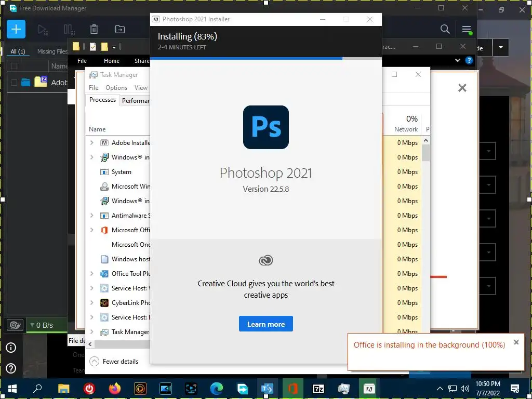Collapse details with the Fewer details arrow
Image resolution: width=532 pixels, height=399 pixels.
click(95, 362)
